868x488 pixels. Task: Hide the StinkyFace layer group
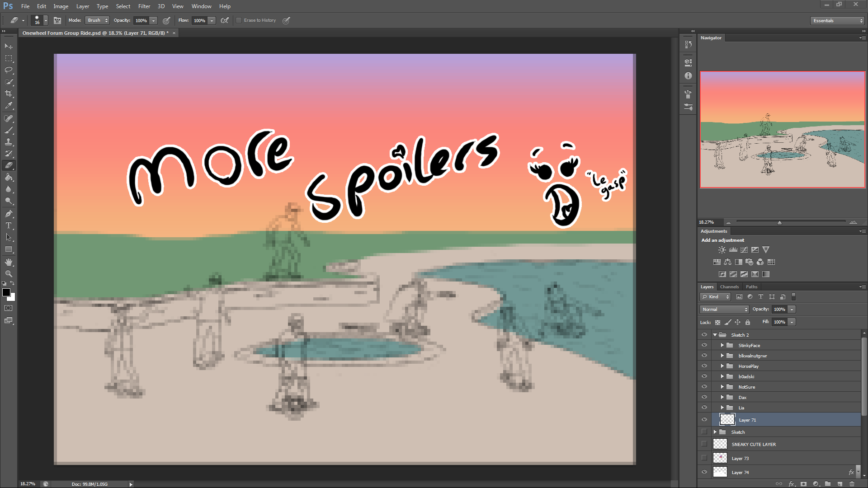pos(704,345)
